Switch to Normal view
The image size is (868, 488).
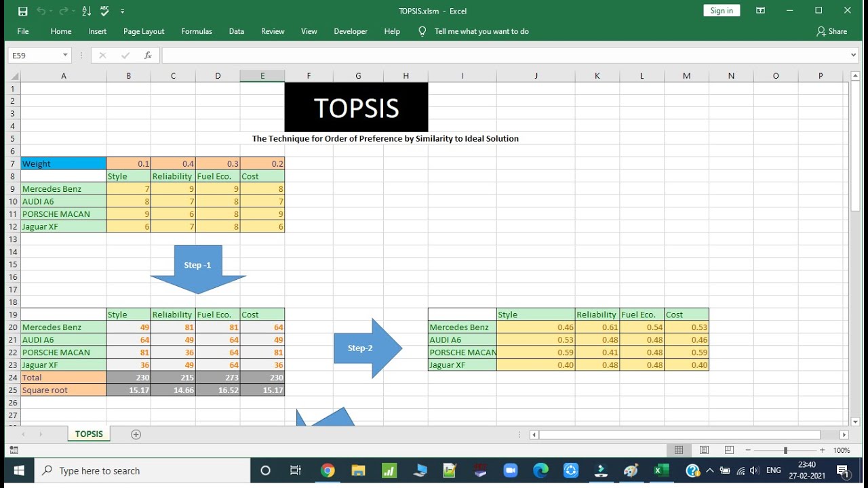tap(679, 450)
